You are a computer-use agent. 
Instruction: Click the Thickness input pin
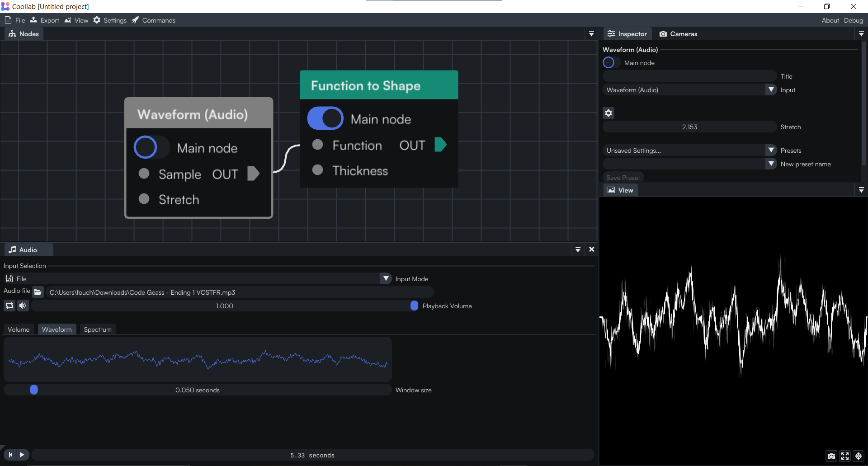318,170
